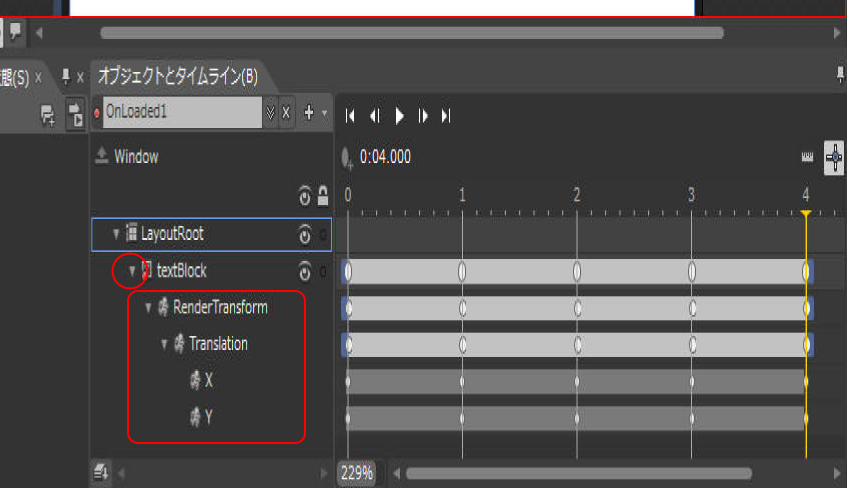
Task: Step to the next frame
Action: coord(423,116)
